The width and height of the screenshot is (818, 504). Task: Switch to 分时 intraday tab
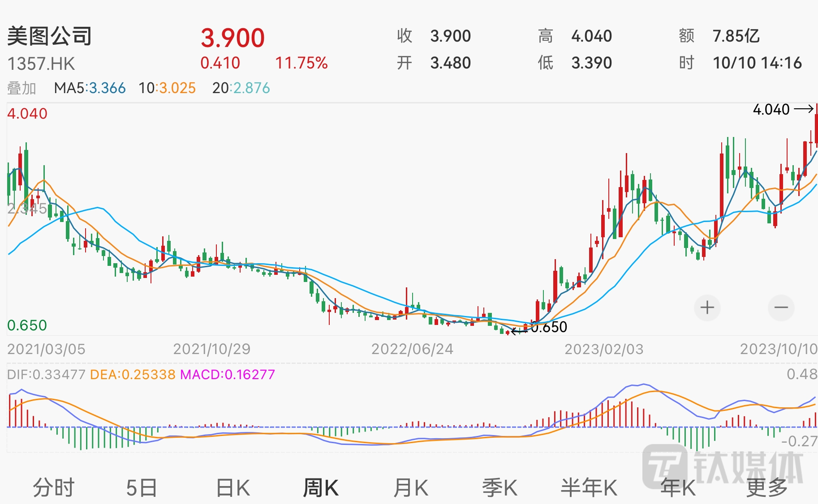(x=53, y=487)
